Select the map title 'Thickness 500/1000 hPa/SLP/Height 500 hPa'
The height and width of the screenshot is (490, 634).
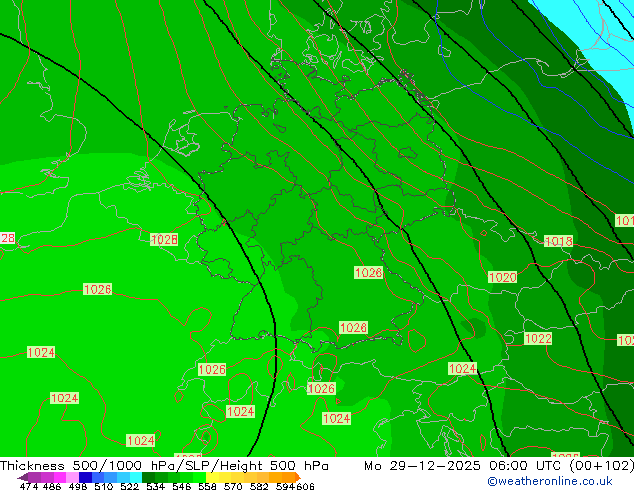[164, 466]
